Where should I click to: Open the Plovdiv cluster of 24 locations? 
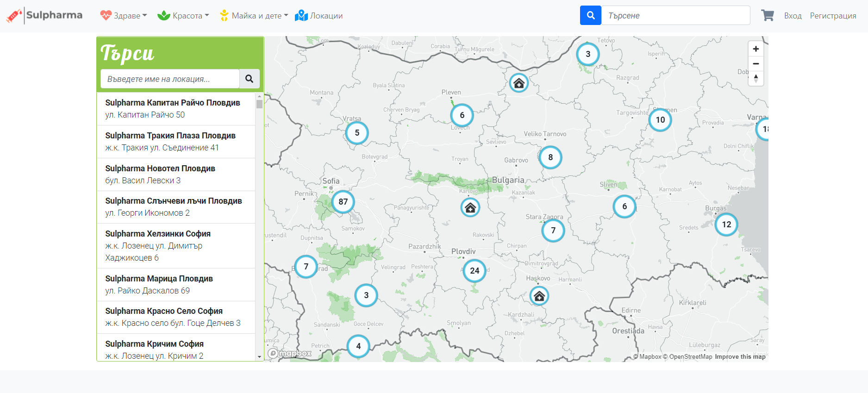475,271
